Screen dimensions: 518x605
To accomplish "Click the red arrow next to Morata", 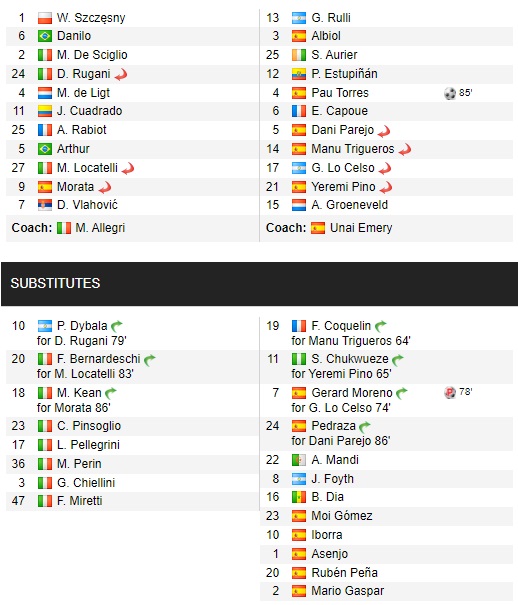I will (x=105, y=188).
